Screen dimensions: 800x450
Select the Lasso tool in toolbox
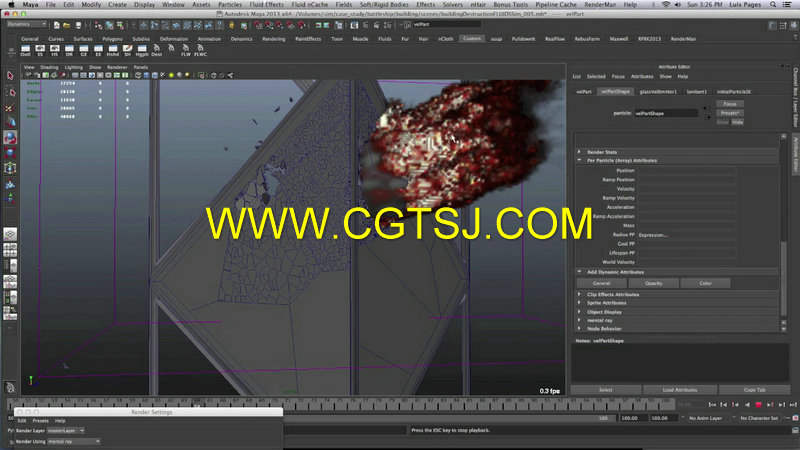pos(10,92)
